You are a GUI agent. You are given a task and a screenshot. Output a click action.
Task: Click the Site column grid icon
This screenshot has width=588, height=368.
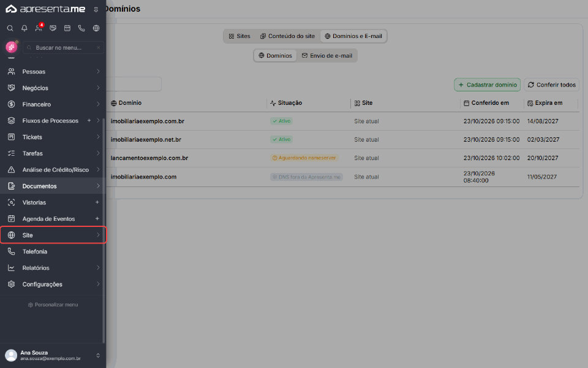[x=357, y=103]
